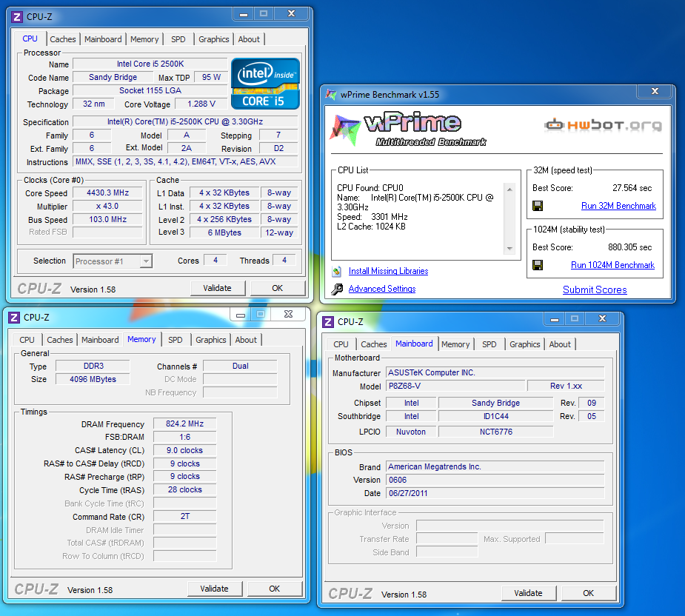Switch to Caches tab in CPU window
This screenshot has height=616, width=685.
coord(62,39)
